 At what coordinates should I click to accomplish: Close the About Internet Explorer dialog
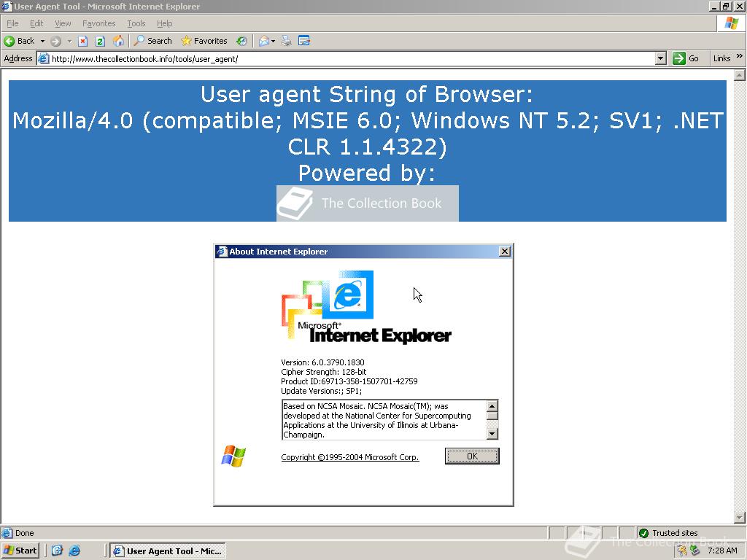point(505,252)
